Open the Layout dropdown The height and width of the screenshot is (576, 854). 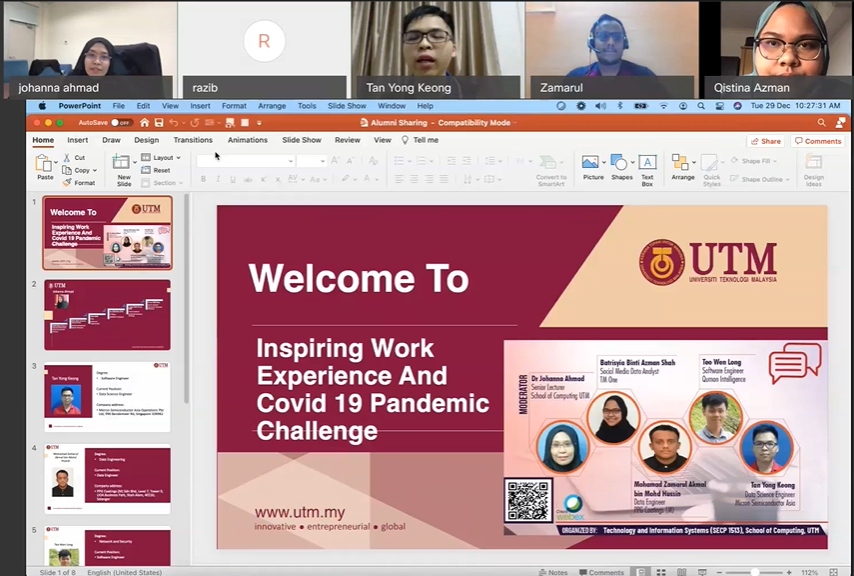pyautogui.click(x=163, y=158)
